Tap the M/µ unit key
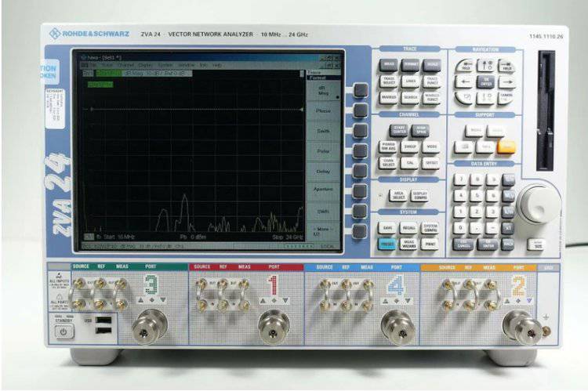The height and width of the screenshot is (391, 588). (509, 195)
